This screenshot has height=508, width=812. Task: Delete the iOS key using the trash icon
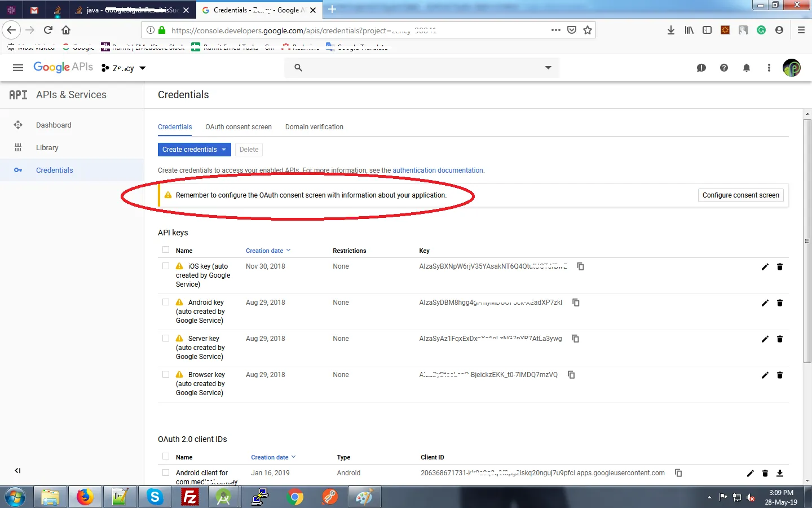click(x=780, y=267)
